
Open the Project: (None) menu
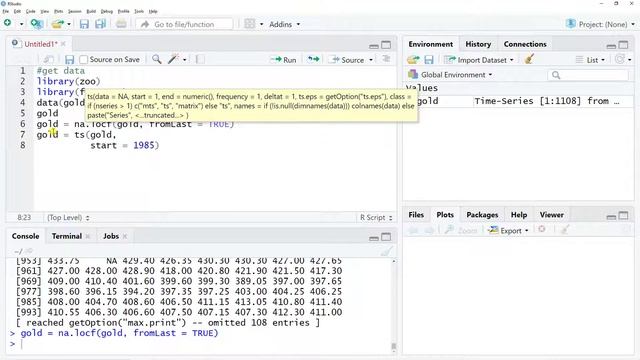pos(600,24)
